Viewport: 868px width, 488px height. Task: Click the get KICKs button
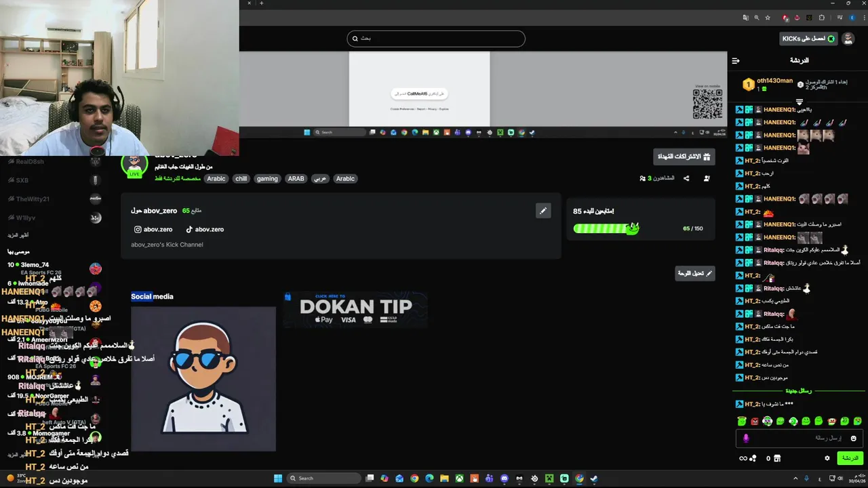coord(808,39)
